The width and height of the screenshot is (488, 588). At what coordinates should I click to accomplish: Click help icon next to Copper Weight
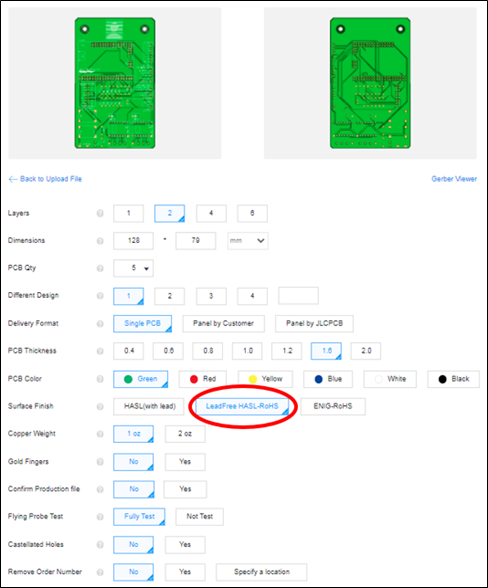pyautogui.click(x=100, y=434)
